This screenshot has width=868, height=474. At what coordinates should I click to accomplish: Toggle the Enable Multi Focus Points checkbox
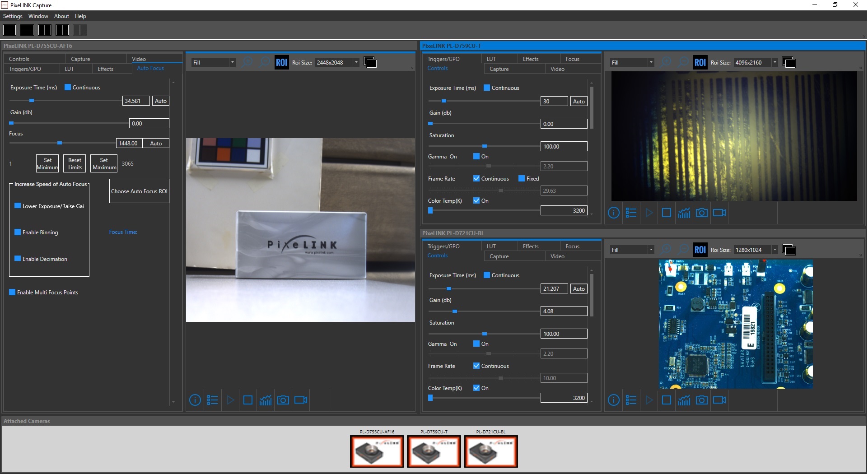pyautogui.click(x=13, y=293)
